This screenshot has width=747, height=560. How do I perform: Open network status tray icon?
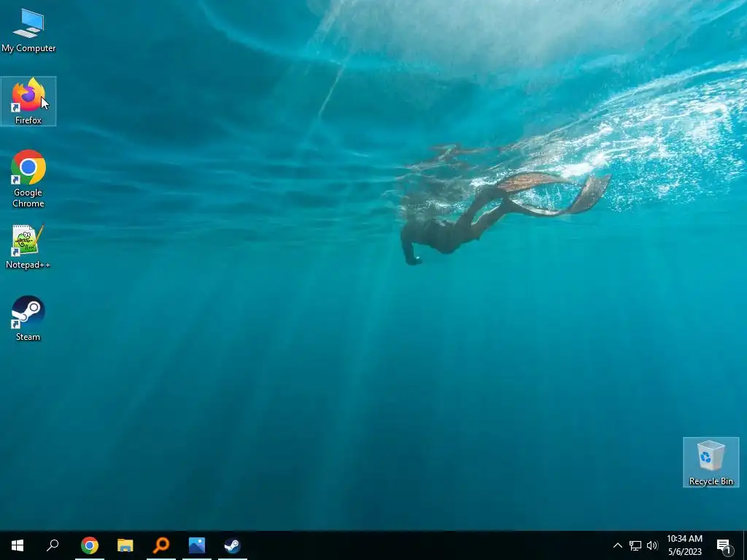click(x=635, y=545)
